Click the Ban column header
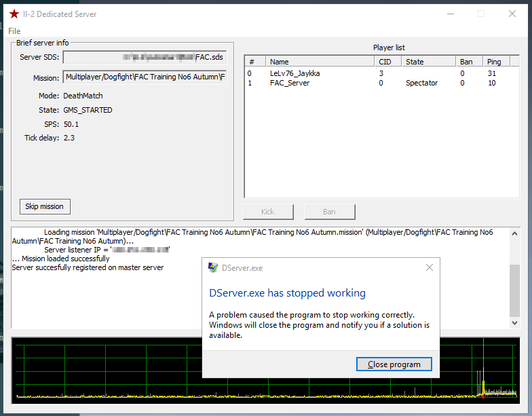Screen dimensions: 532x416 (x=470, y=61)
